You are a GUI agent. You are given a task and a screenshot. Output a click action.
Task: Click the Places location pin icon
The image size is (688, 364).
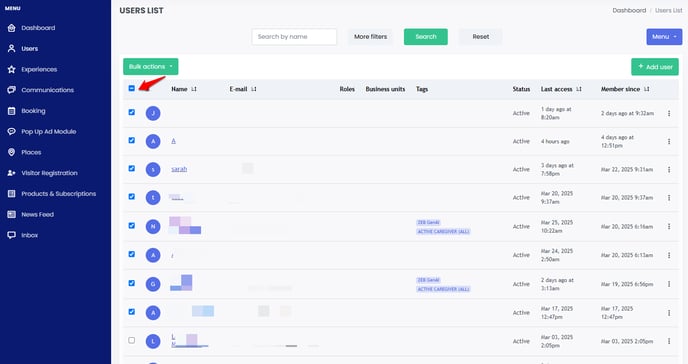point(11,152)
